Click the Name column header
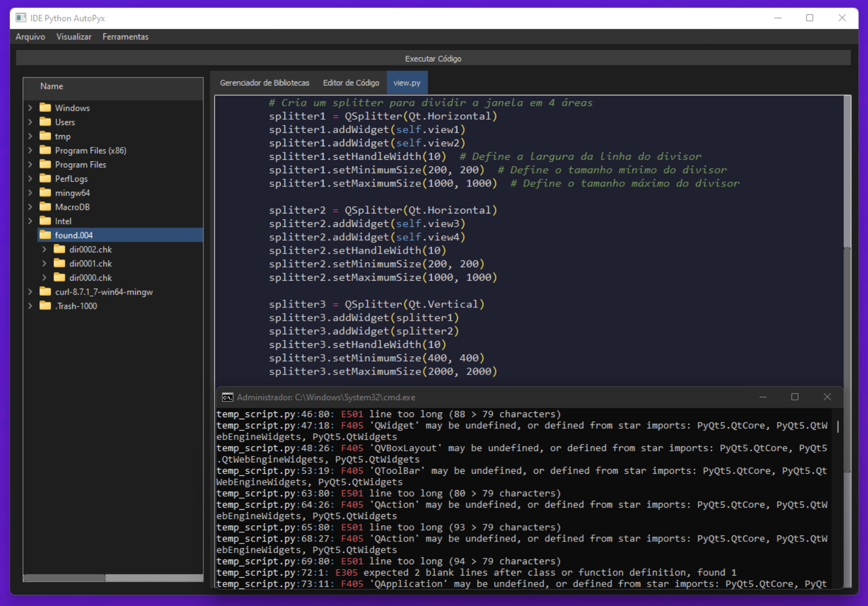The image size is (868, 606). [52, 86]
